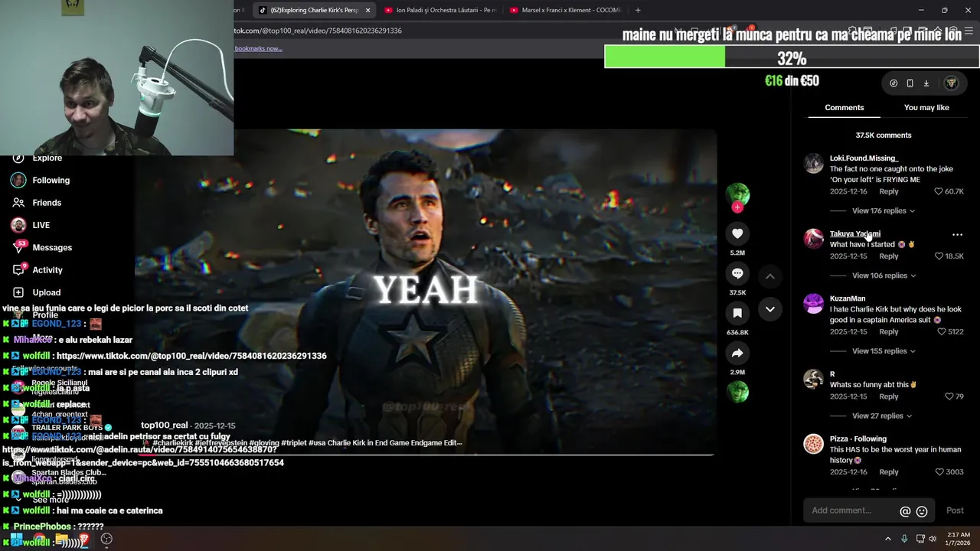Share the video using the arrow icon
The height and width of the screenshot is (551, 980).
(x=737, y=353)
